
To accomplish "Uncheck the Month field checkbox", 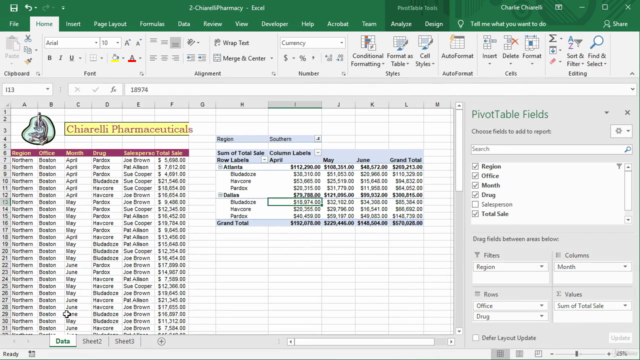I will tap(475, 185).
